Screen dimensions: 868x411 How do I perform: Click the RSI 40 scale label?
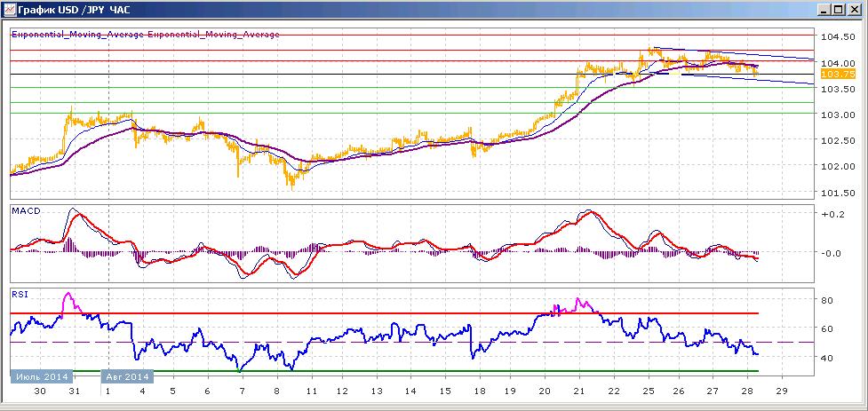pyautogui.click(x=829, y=358)
